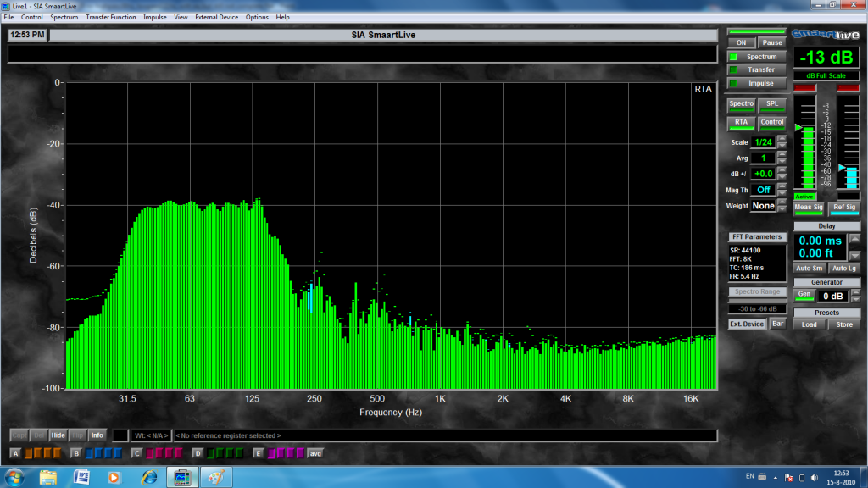Increase the Scale value with up arrow
This screenshot has width=868, height=488.
(782, 139)
